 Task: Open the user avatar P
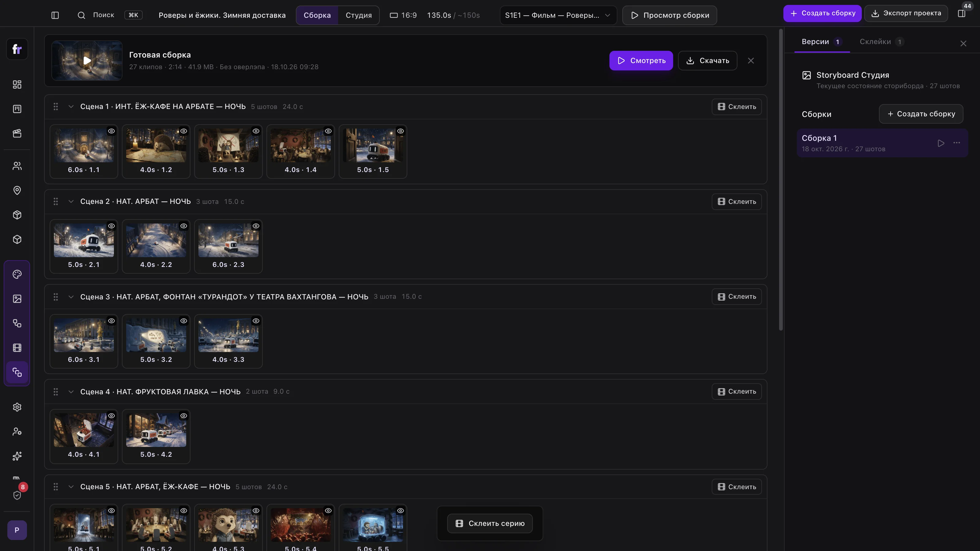17,530
